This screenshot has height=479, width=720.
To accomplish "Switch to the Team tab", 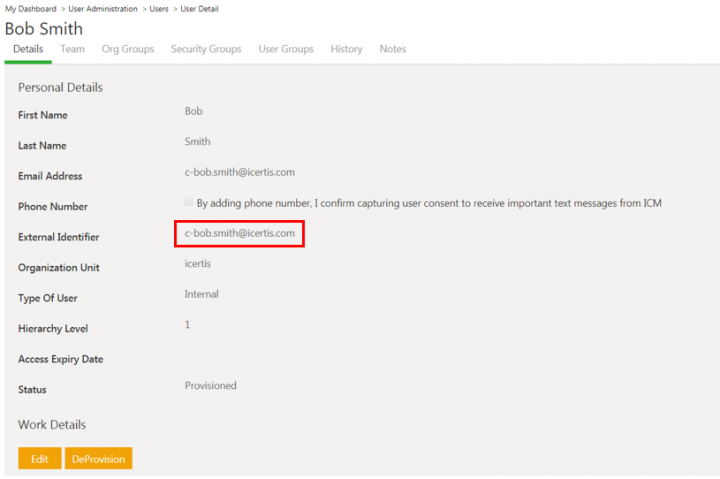I will (x=73, y=49).
